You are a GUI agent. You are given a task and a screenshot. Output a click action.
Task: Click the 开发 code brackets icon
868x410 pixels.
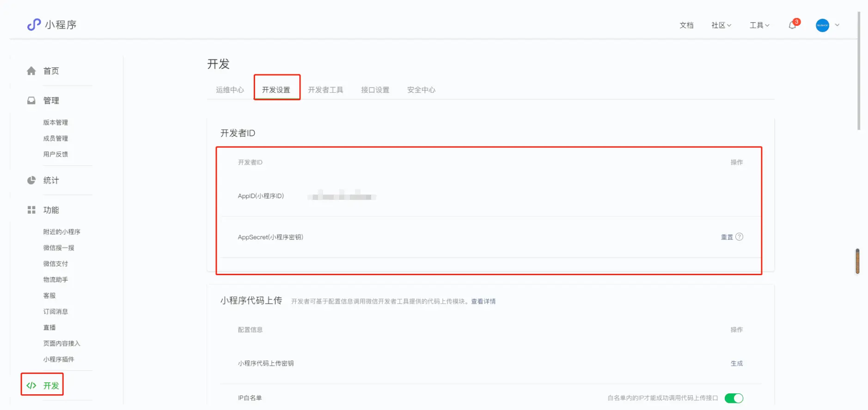tap(31, 386)
